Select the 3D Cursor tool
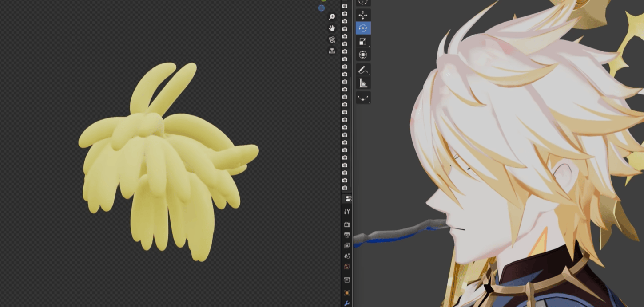This screenshot has width=644, height=307. 363,2
